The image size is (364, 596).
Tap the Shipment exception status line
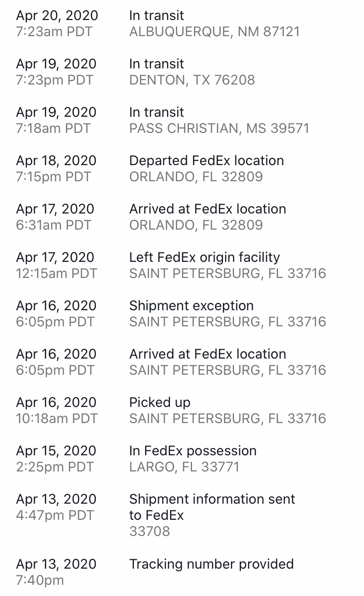192,306
